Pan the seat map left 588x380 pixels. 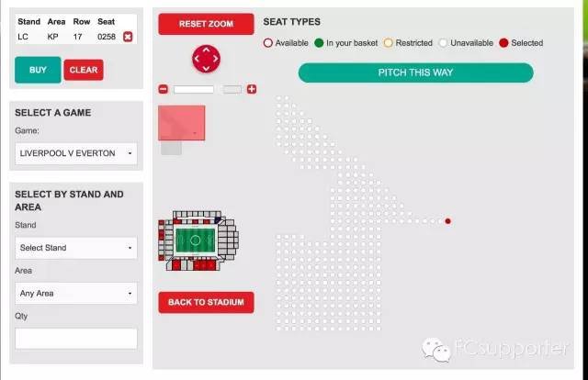197,60
